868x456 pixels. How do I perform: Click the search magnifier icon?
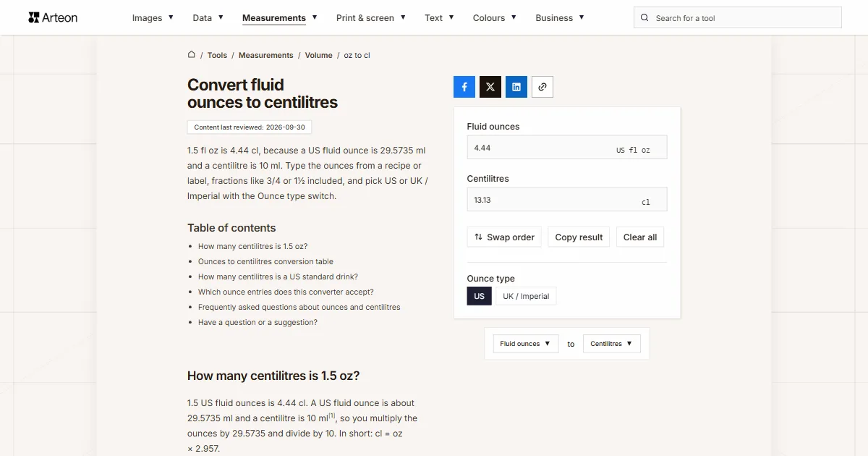click(645, 18)
